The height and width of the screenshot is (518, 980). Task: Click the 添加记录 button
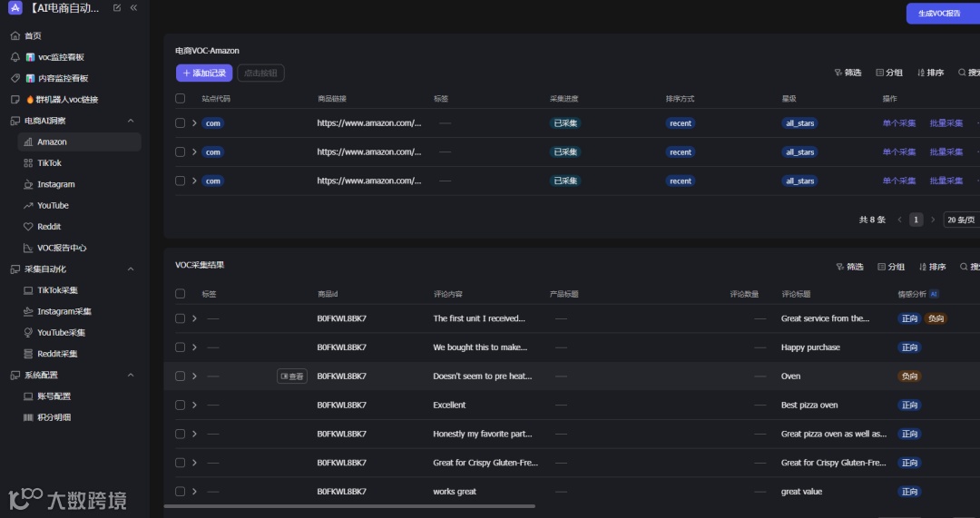[204, 73]
